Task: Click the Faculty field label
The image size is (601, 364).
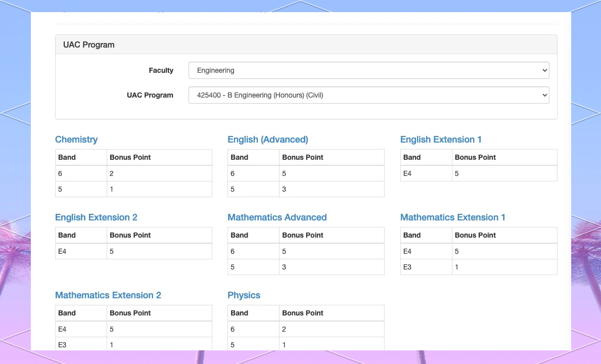Action: 161,70
